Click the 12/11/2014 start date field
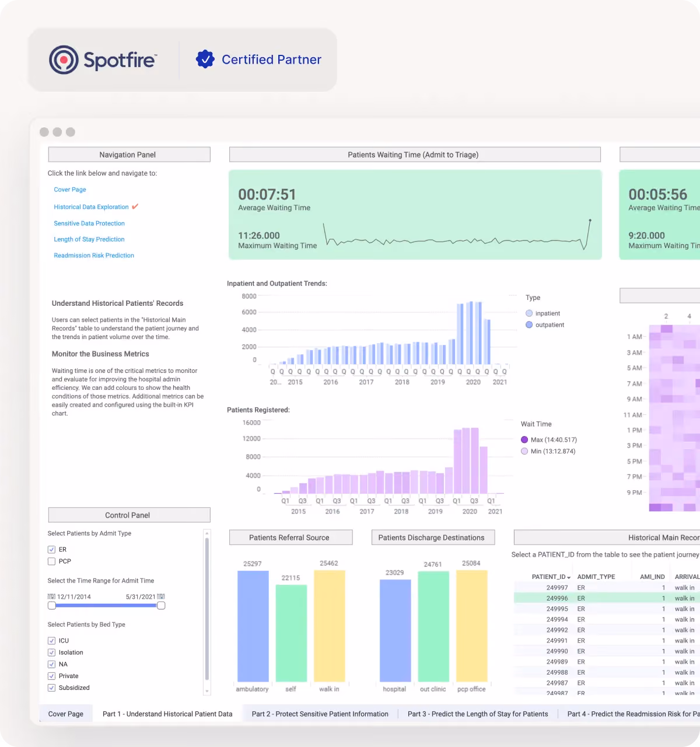 pos(74,597)
